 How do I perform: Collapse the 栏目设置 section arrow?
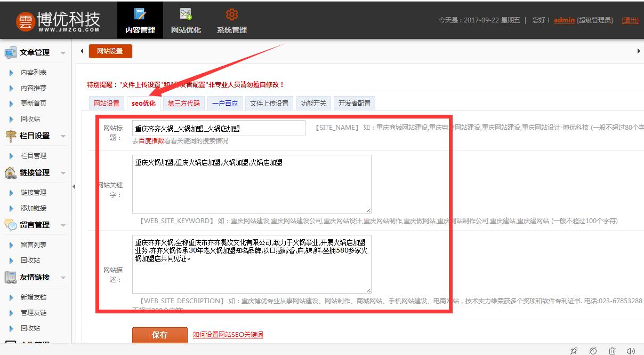pos(63,136)
